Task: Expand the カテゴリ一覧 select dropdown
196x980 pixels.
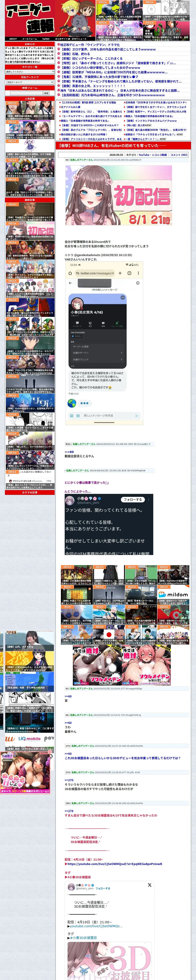Action: [x=30, y=72]
